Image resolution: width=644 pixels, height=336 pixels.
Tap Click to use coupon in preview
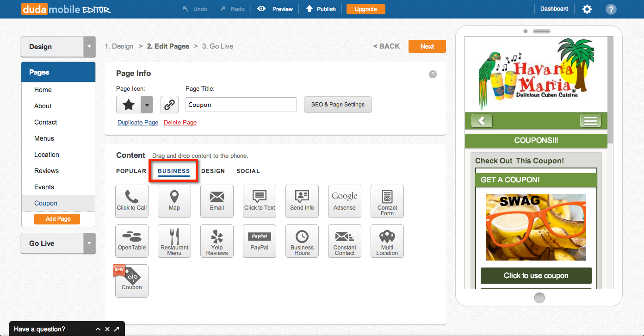[536, 275]
